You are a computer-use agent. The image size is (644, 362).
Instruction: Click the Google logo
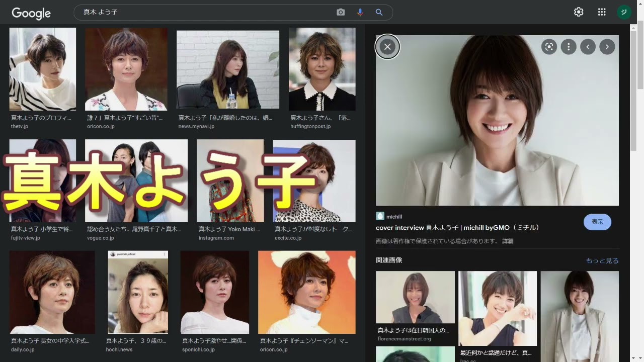(31, 13)
